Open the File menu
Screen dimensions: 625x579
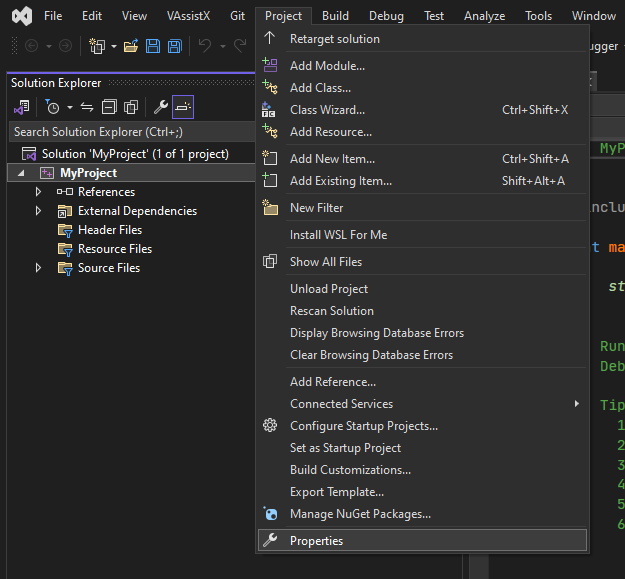coord(53,16)
